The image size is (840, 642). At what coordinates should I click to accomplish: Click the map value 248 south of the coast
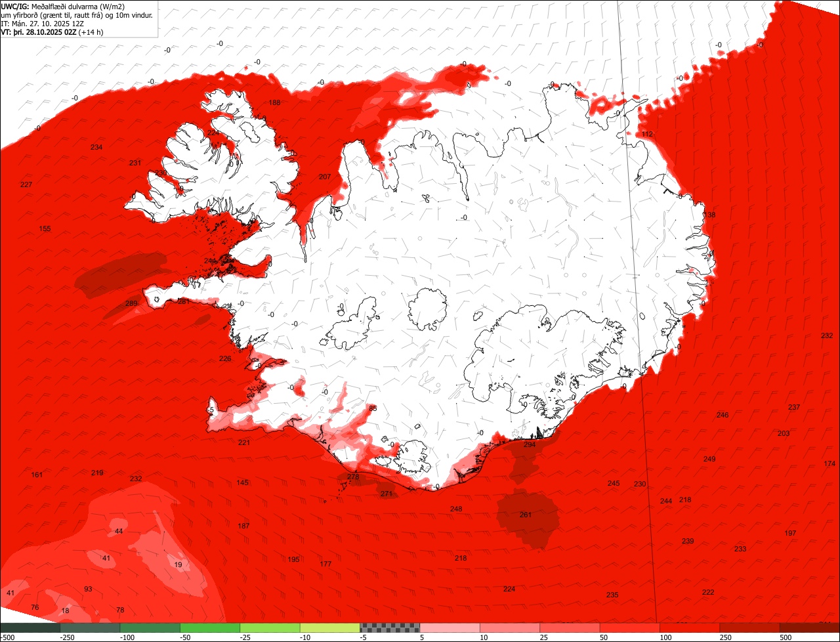456,509
